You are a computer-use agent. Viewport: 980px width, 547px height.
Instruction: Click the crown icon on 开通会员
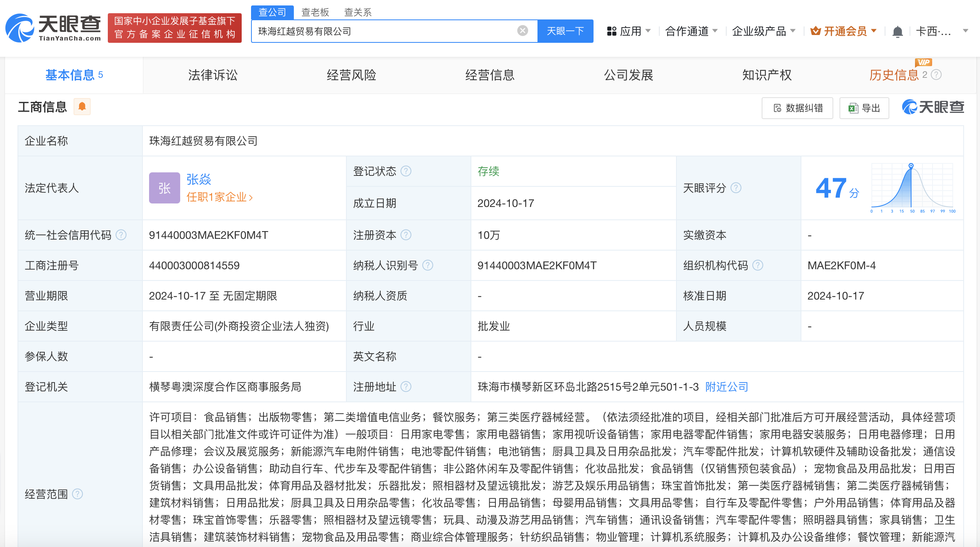[815, 31]
